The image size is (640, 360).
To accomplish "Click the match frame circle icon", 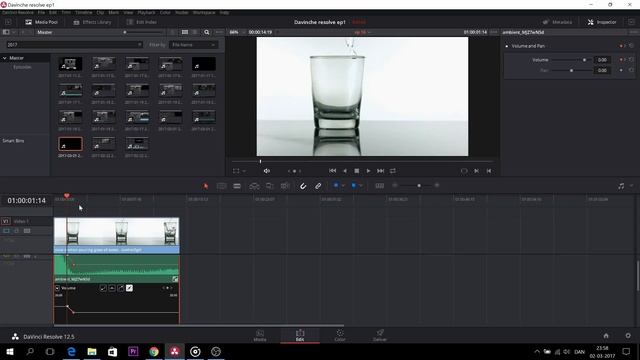I will pos(464,171).
